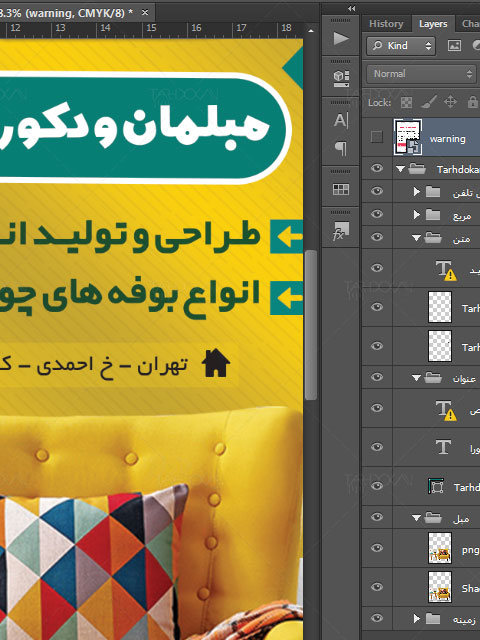Image resolution: width=480 pixels, height=640 pixels.
Task: Click the مبلمان title banner on canvas
Action: (x=144, y=127)
